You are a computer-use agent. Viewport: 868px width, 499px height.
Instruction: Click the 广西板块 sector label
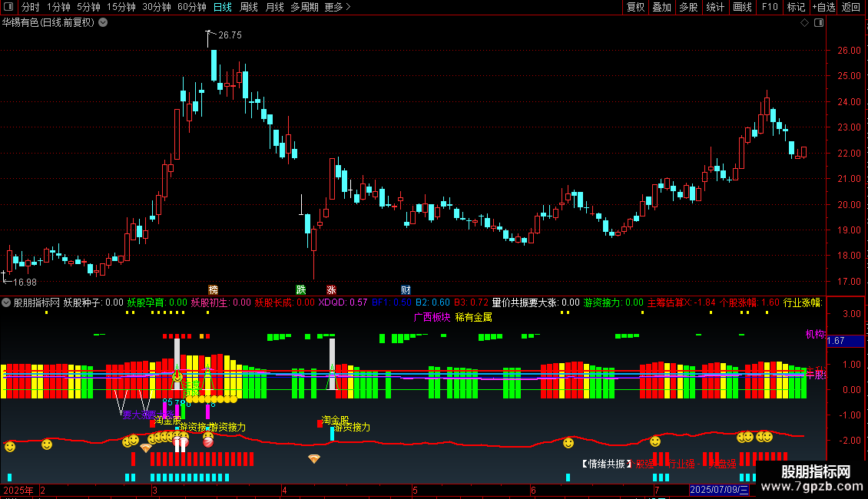click(432, 317)
